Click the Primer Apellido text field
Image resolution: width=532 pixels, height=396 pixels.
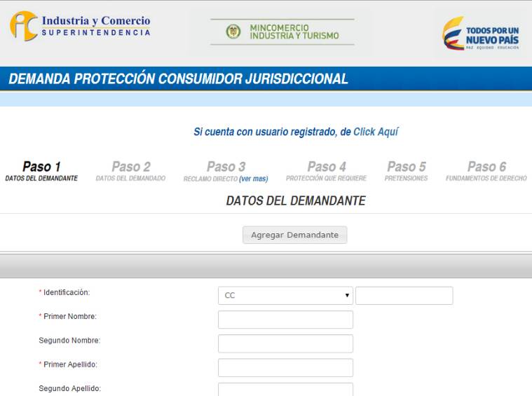pyautogui.click(x=285, y=368)
